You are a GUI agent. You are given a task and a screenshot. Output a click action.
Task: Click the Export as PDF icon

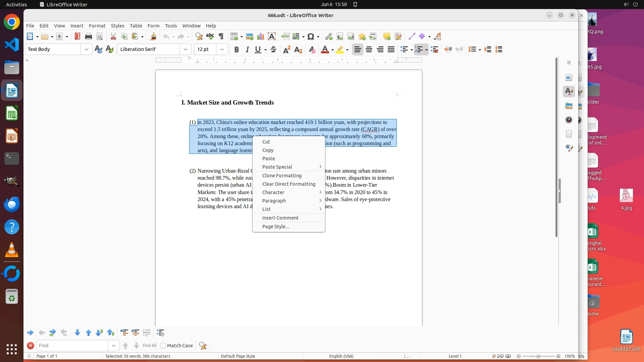coord(77,37)
